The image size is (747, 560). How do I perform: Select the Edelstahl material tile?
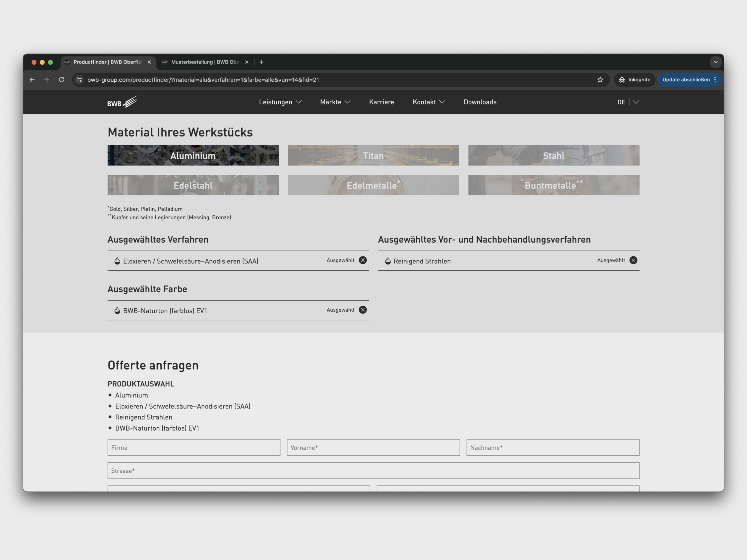193,185
